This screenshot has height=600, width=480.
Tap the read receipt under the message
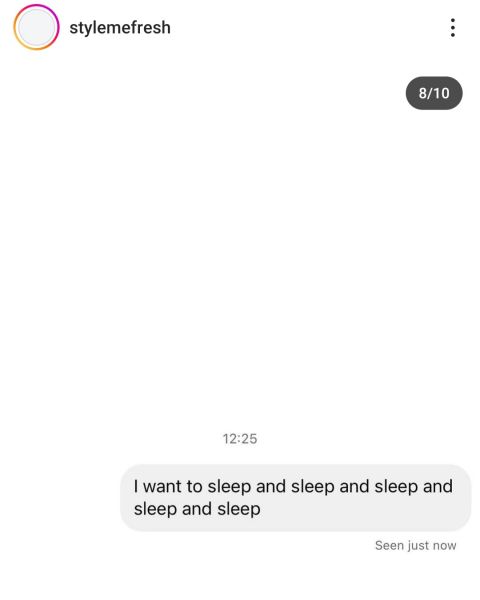(x=416, y=545)
